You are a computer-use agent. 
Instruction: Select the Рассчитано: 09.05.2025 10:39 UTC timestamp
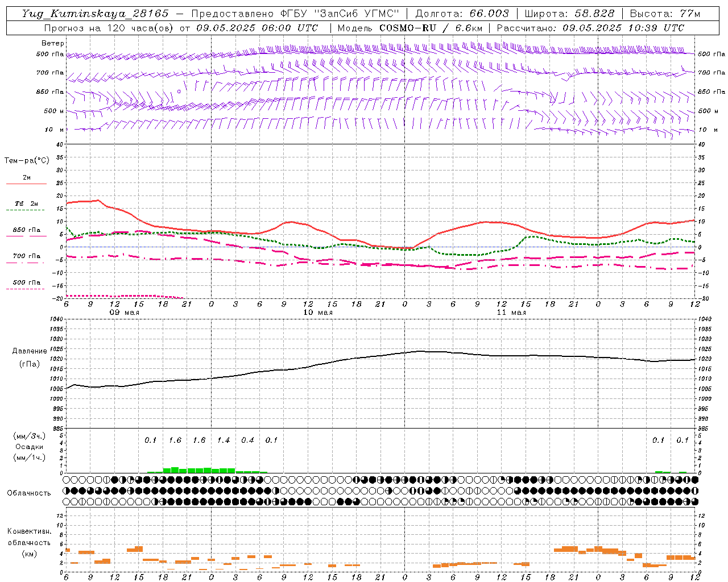590,28
